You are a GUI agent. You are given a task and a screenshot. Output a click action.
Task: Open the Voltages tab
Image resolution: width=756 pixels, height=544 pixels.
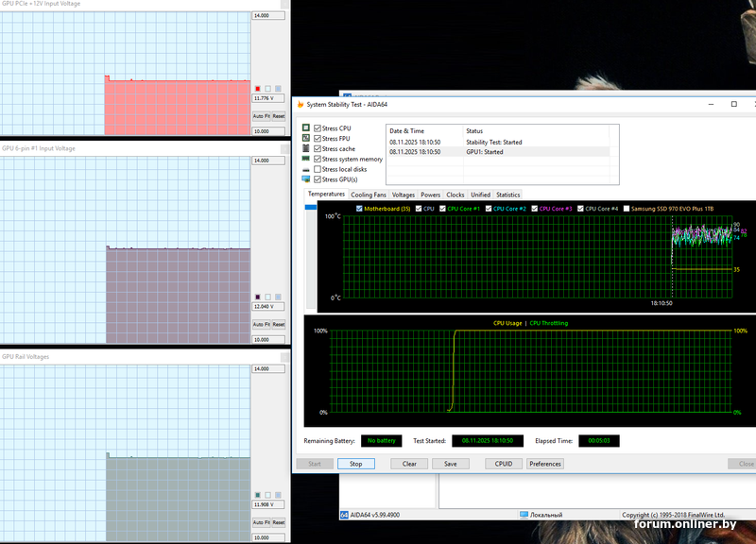(x=404, y=195)
